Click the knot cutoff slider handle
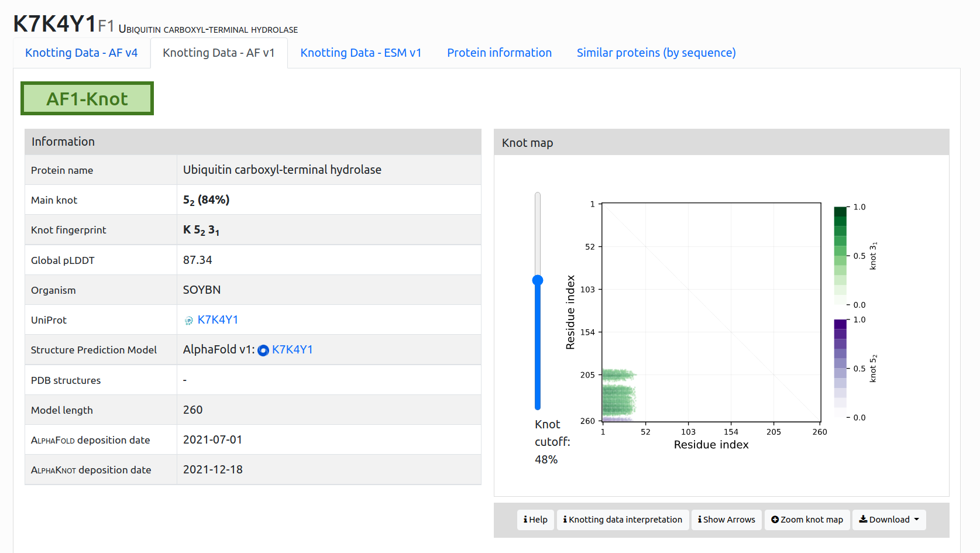Screen dimensions: 980x553 (x=538, y=280)
